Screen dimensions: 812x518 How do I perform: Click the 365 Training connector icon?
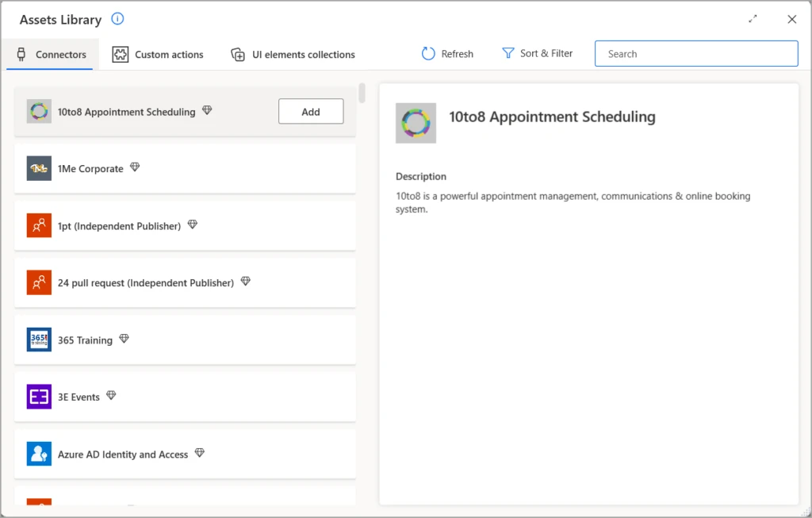click(x=39, y=340)
